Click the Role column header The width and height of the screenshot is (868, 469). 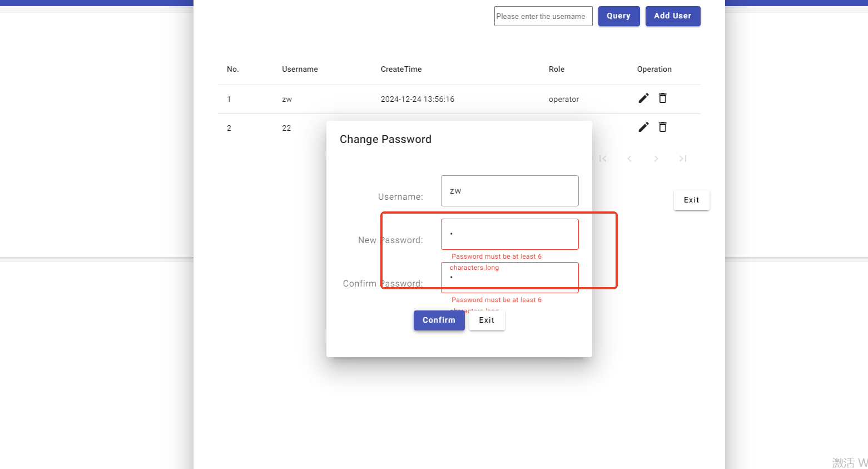click(557, 70)
